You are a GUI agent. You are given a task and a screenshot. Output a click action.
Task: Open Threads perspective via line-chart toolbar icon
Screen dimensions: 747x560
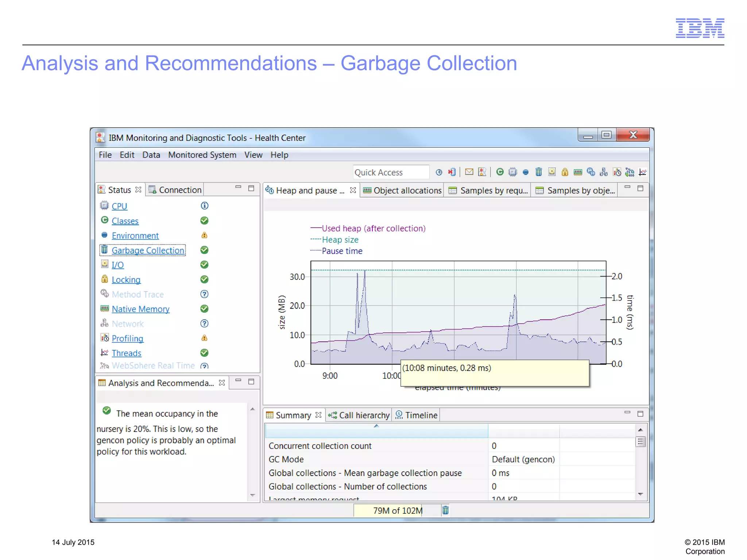(643, 172)
